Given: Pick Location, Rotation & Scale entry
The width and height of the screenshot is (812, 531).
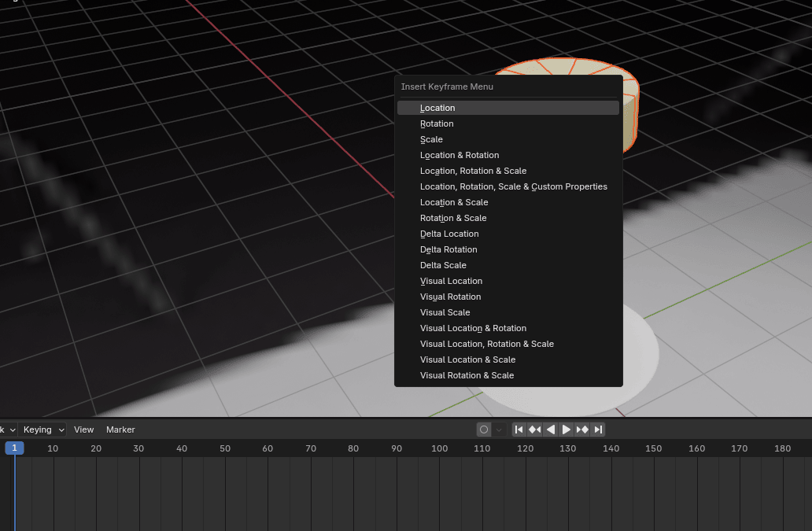Looking at the screenshot, I should 473,171.
